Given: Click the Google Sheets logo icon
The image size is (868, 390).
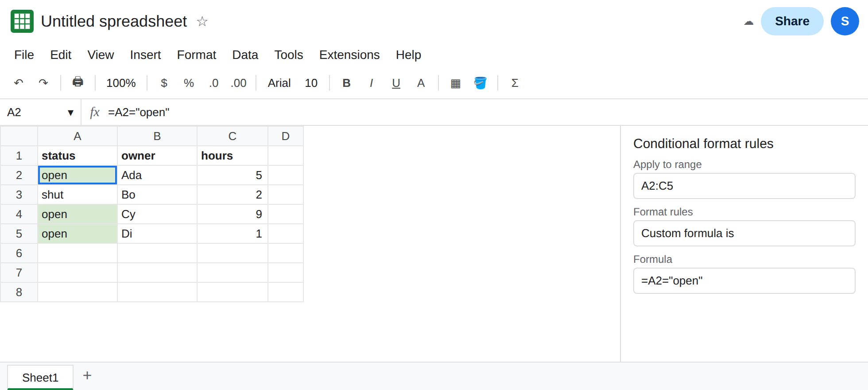Looking at the screenshot, I should click(x=22, y=21).
